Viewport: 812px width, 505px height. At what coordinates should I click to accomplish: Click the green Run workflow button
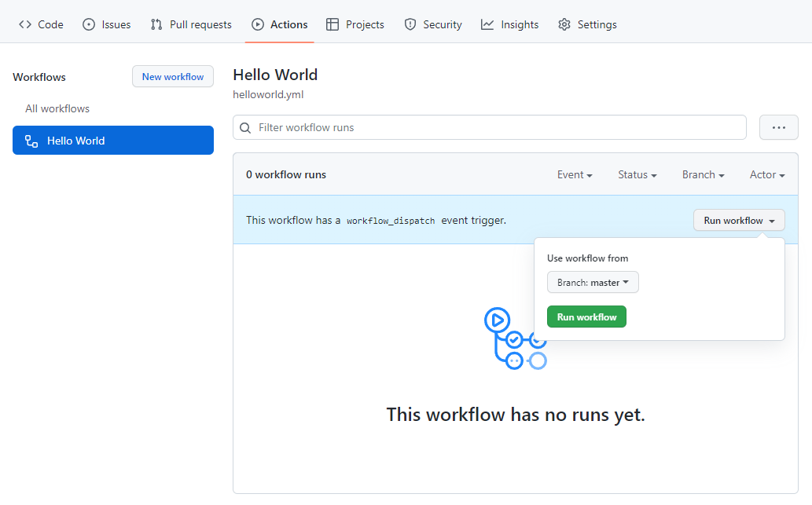tap(586, 317)
